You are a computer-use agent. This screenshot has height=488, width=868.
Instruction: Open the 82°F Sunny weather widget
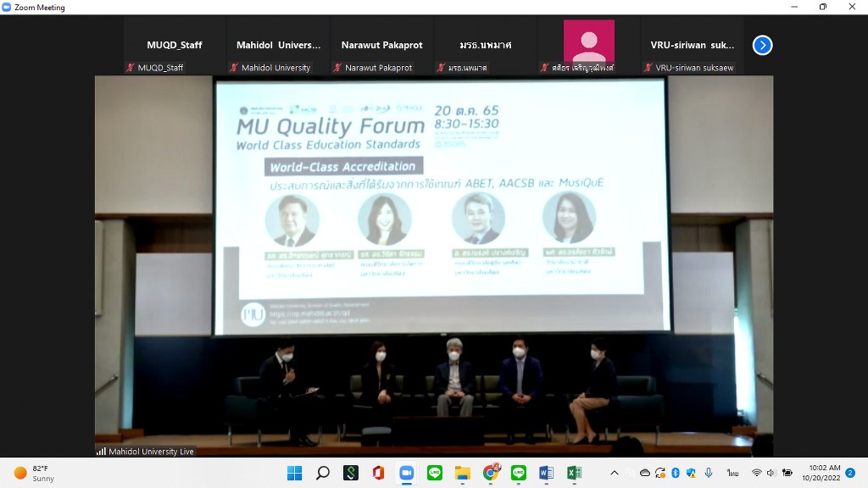34,473
